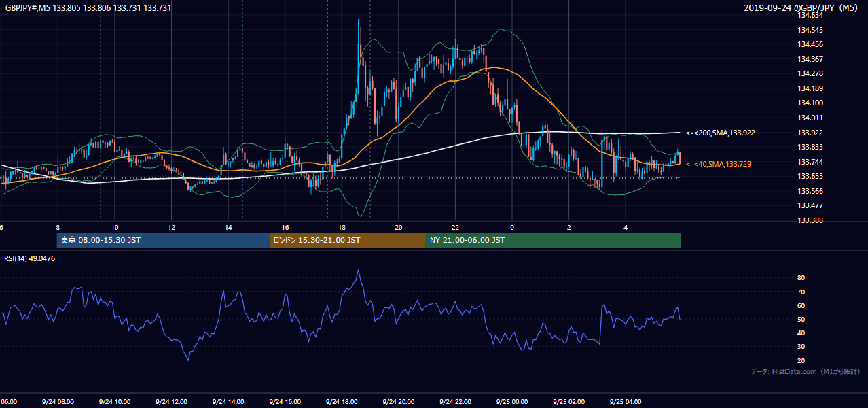Click the 9/24 12:00 time label

point(171,402)
